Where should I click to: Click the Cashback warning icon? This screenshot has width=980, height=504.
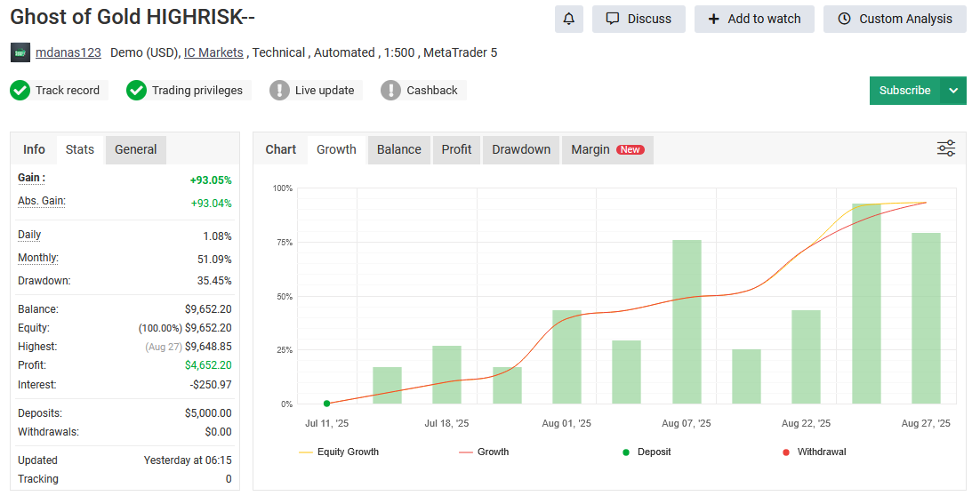coord(390,91)
